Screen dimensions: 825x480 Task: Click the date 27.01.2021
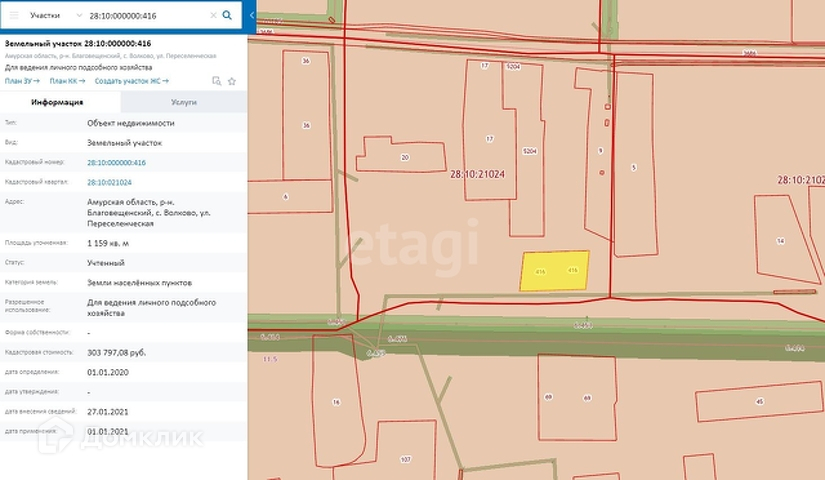[108, 412]
